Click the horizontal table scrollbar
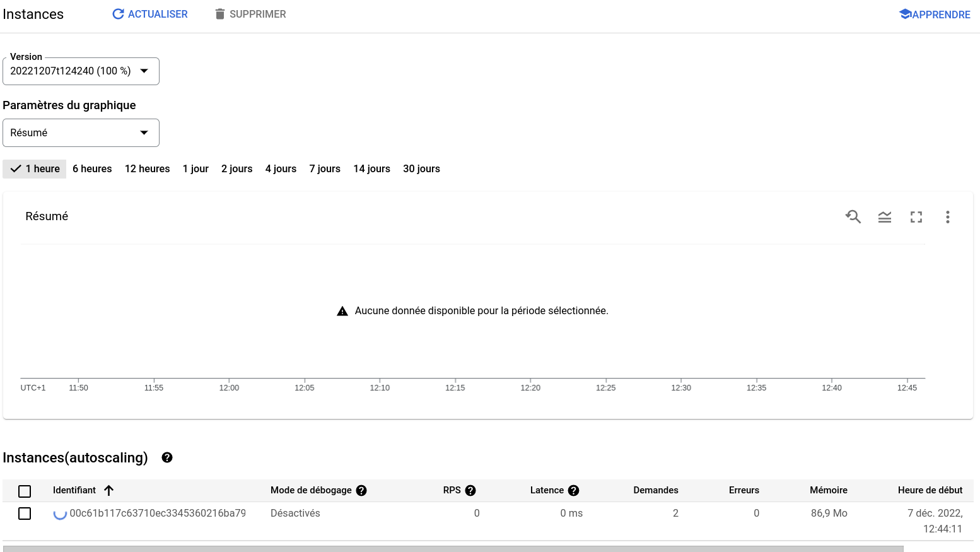 (453, 549)
